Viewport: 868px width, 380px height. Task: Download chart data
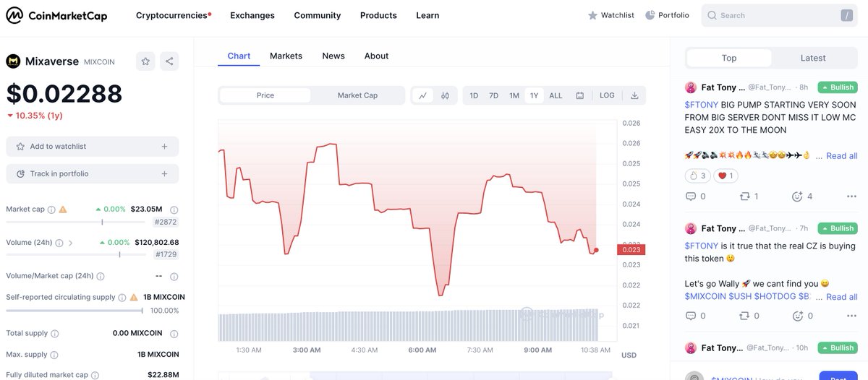[x=634, y=95]
